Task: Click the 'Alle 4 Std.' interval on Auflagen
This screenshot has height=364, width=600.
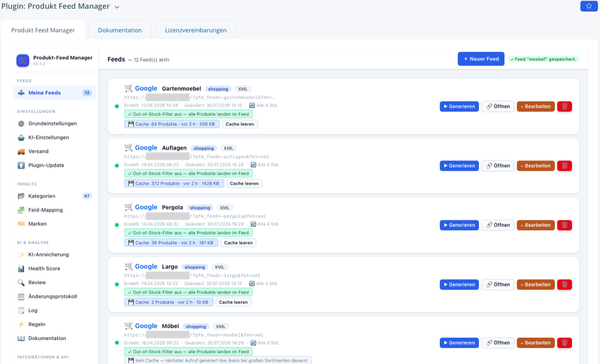Action: click(x=265, y=165)
